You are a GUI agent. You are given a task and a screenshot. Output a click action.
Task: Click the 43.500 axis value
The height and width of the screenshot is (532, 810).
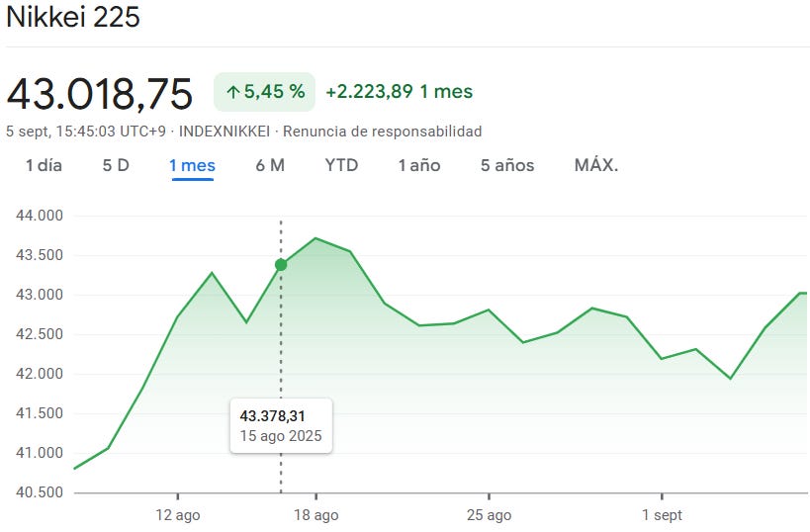click(x=40, y=255)
